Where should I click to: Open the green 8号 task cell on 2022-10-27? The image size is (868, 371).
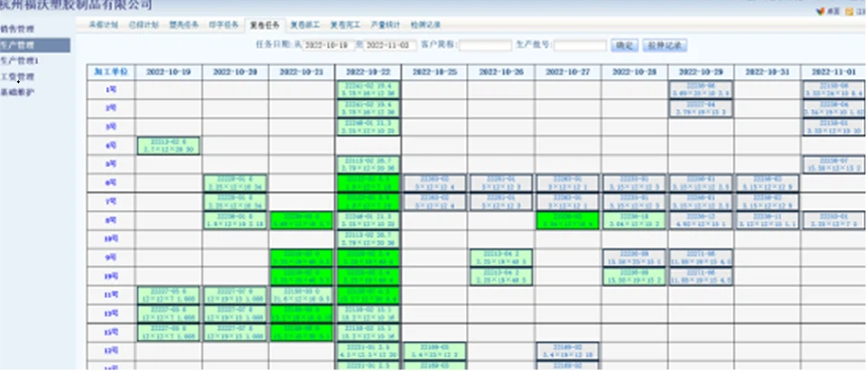point(567,220)
